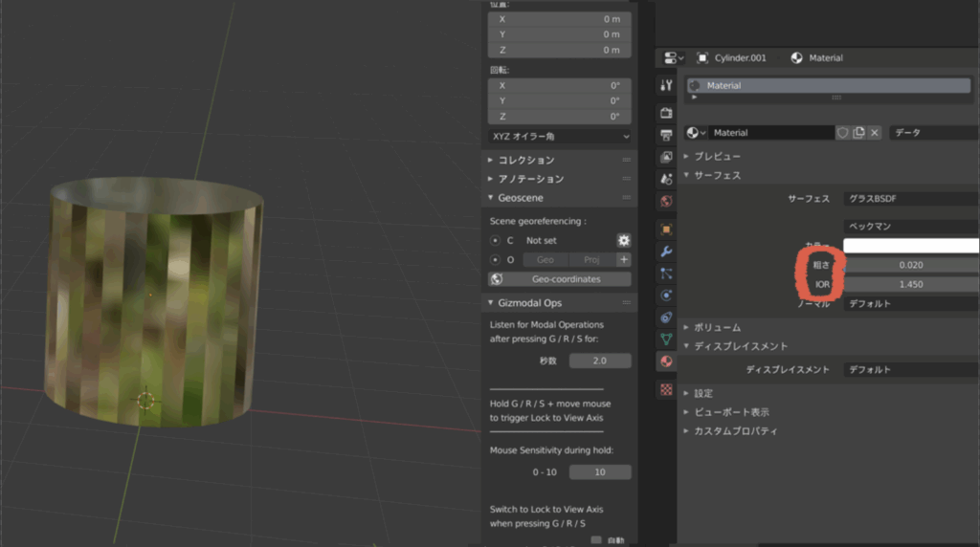The width and height of the screenshot is (980, 547).
Task: Open the Render properties tab
Action: (x=667, y=113)
